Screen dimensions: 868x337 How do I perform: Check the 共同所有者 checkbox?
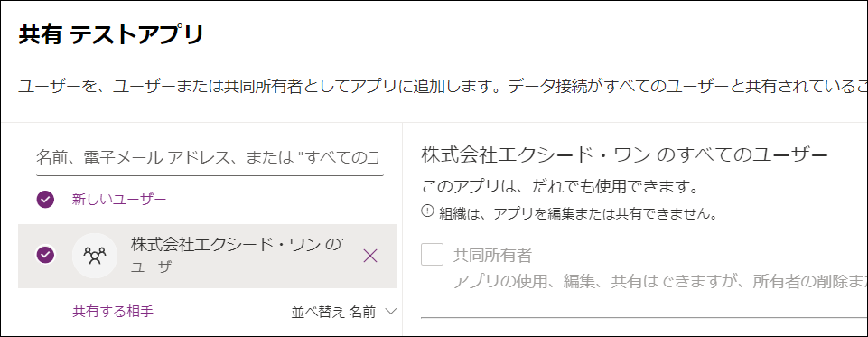[433, 255]
